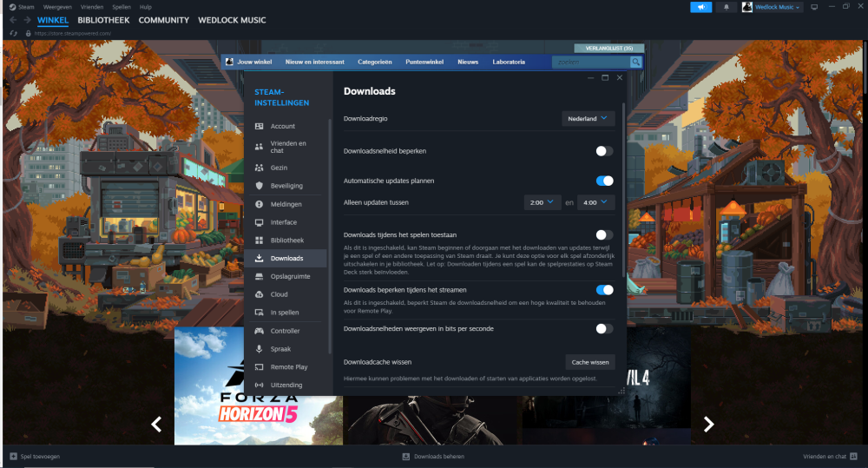Open Cloud settings icon
Screen dimensions: 868x468
[x=259, y=294]
